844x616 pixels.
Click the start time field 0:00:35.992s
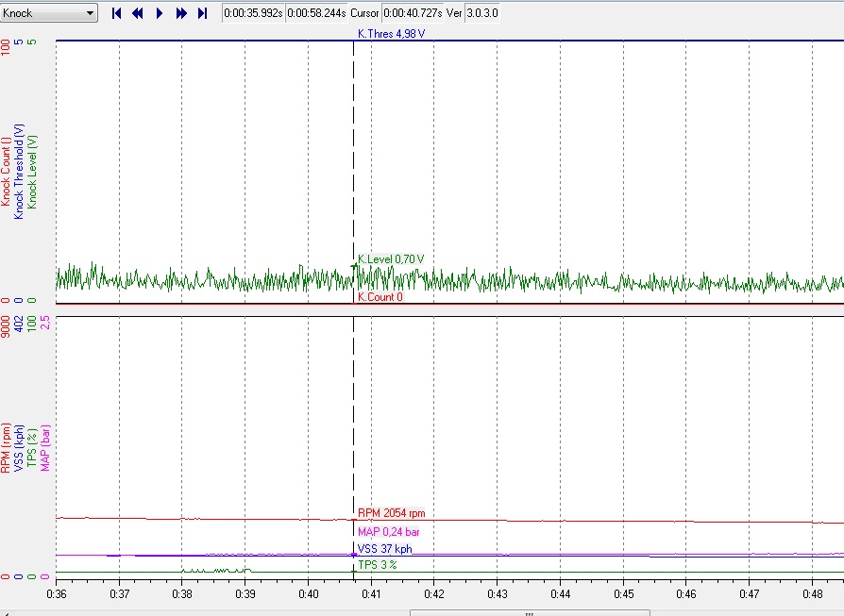pos(252,13)
